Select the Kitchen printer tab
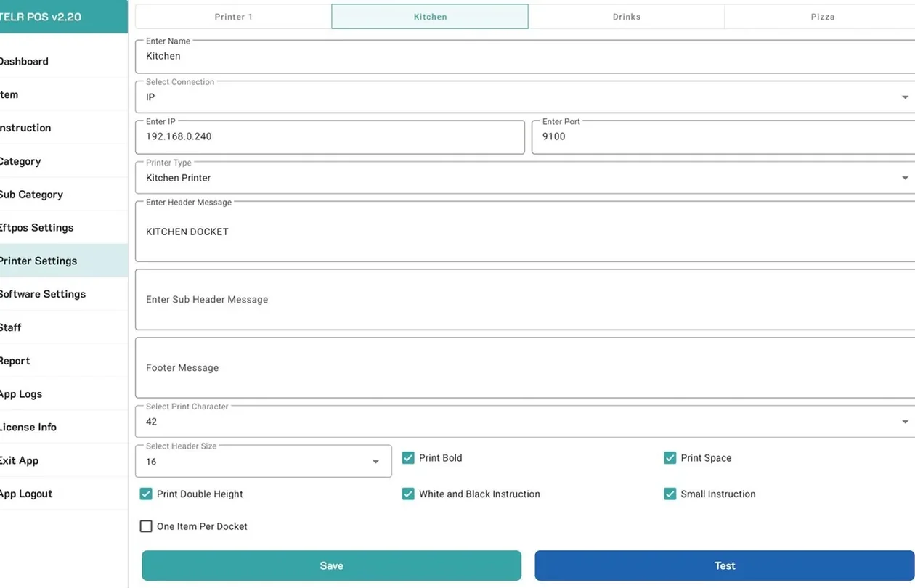 point(430,17)
